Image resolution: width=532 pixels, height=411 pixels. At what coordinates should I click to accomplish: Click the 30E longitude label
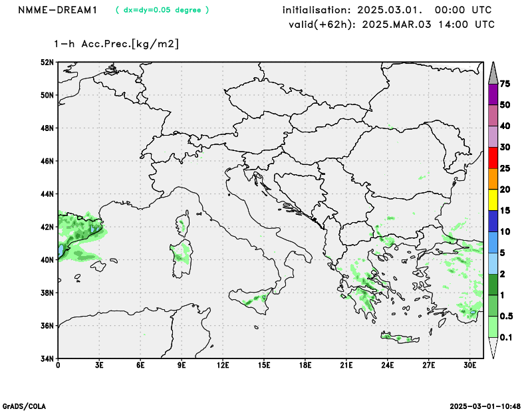470,366
